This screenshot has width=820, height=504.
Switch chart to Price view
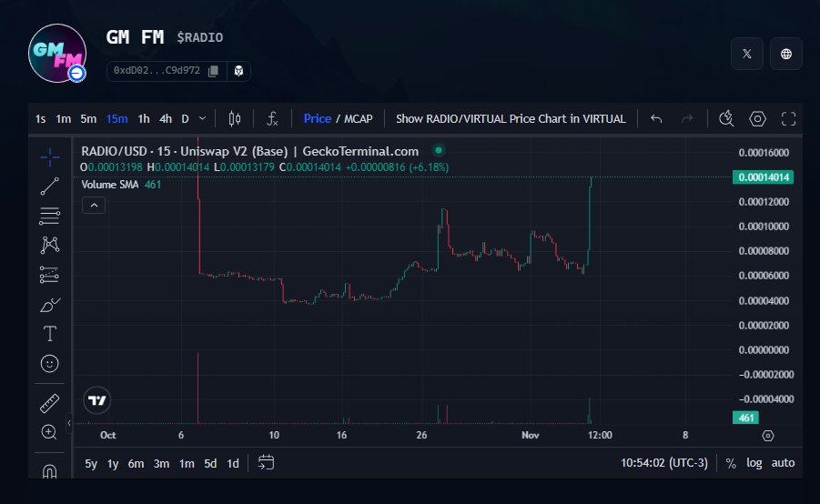click(x=318, y=119)
